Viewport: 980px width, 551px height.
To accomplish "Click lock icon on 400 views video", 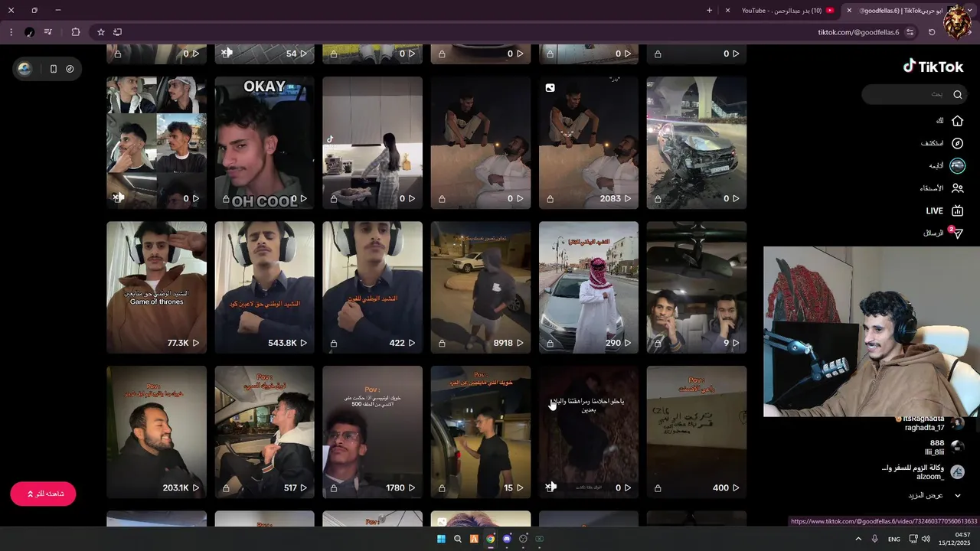I will click(658, 488).
